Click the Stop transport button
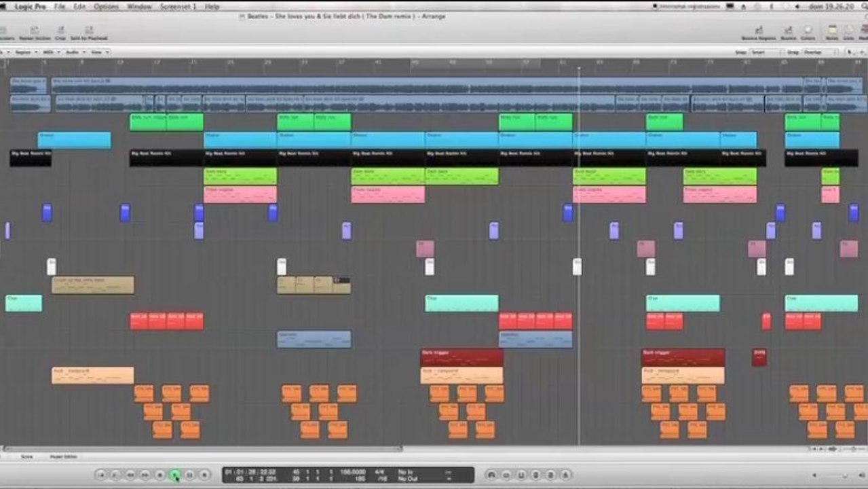 [160, 475]
